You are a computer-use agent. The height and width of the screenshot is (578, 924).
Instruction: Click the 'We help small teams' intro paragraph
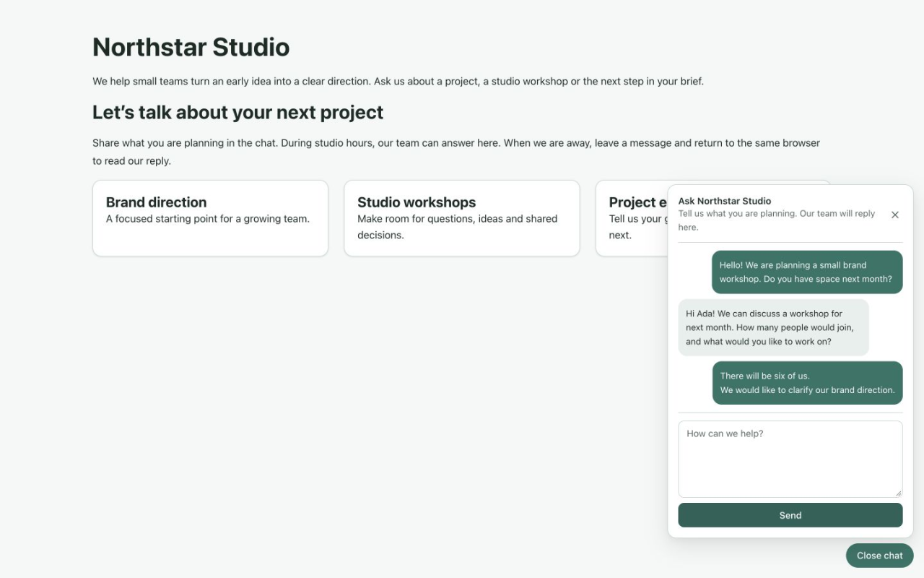pyautogui.click(x=398, y=81)
